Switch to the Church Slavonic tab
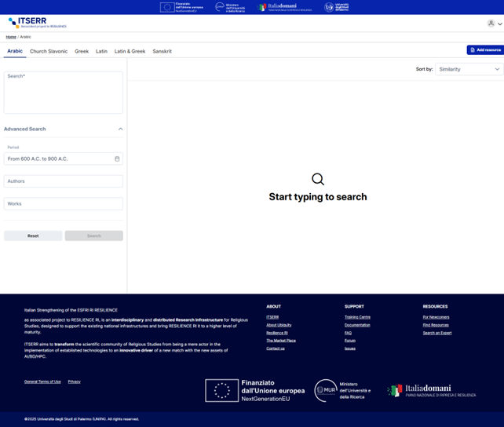 [49, 51]
